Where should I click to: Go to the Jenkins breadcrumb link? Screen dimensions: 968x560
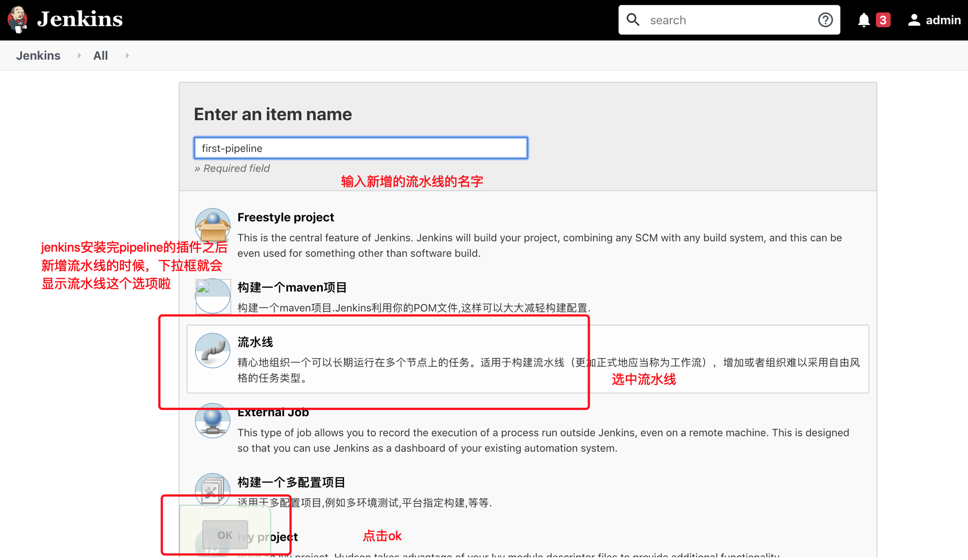click(x=38, y=56)
